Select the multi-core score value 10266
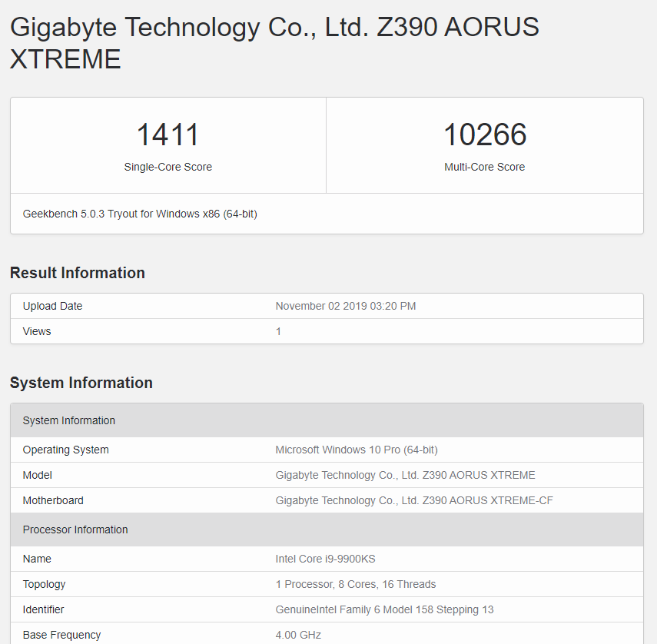Image resolution: width=657 pixels, height=644 pixels. click(x=485, y=134)
